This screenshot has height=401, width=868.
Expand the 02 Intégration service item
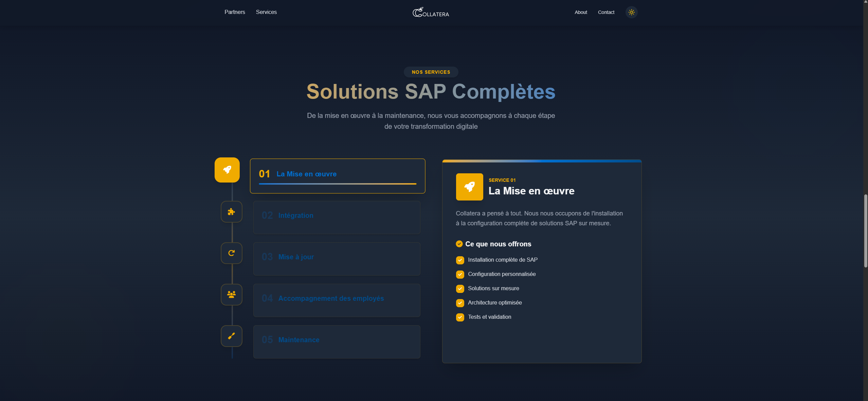[337, 217]
